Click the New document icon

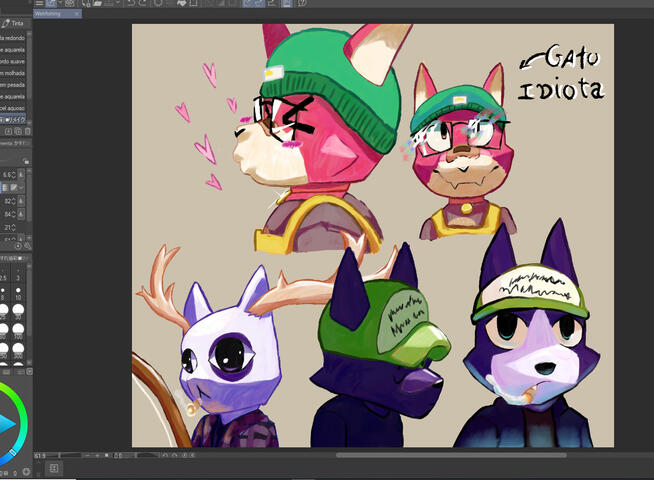(86, 3)
